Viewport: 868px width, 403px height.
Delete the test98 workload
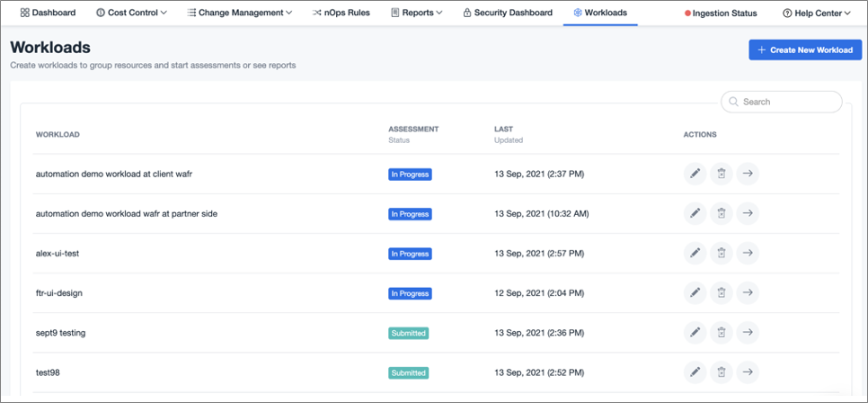click(x=722, y=372)
